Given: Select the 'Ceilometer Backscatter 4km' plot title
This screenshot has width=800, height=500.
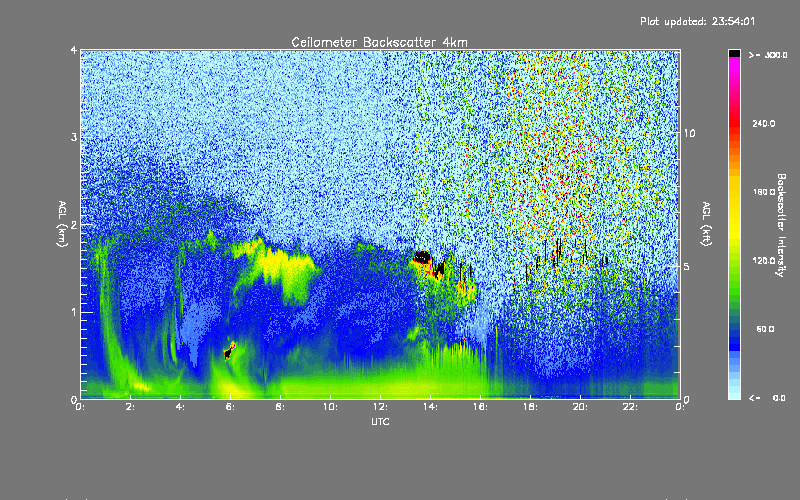Looking at the screenshot, I should [379, 42].
